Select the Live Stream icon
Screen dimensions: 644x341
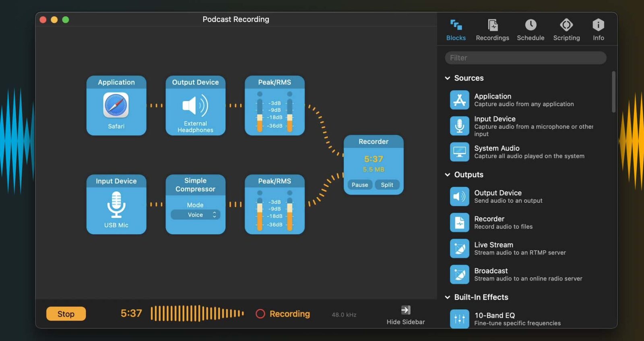459,248
